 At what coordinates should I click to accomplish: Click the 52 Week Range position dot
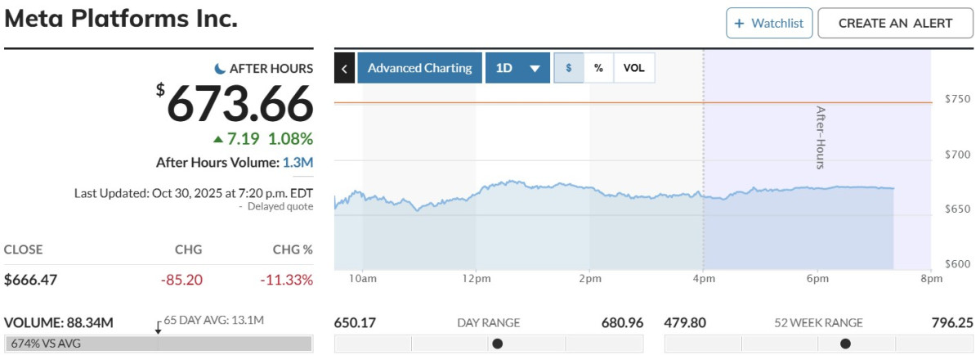click(845, 344)
